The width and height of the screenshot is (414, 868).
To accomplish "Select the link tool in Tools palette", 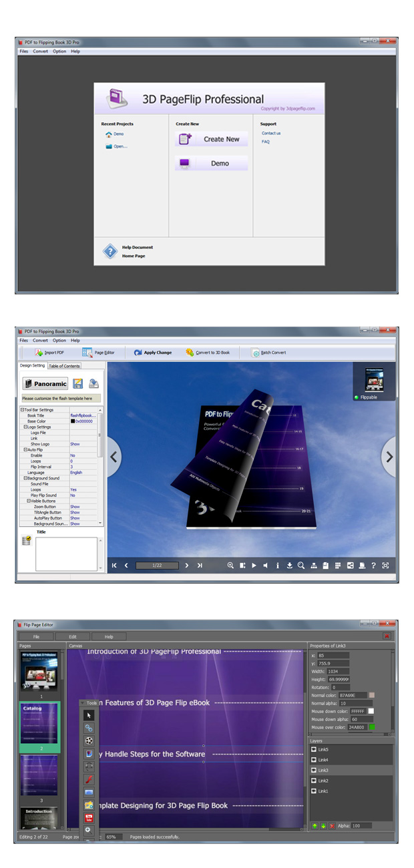I will (x=89, y=728).
